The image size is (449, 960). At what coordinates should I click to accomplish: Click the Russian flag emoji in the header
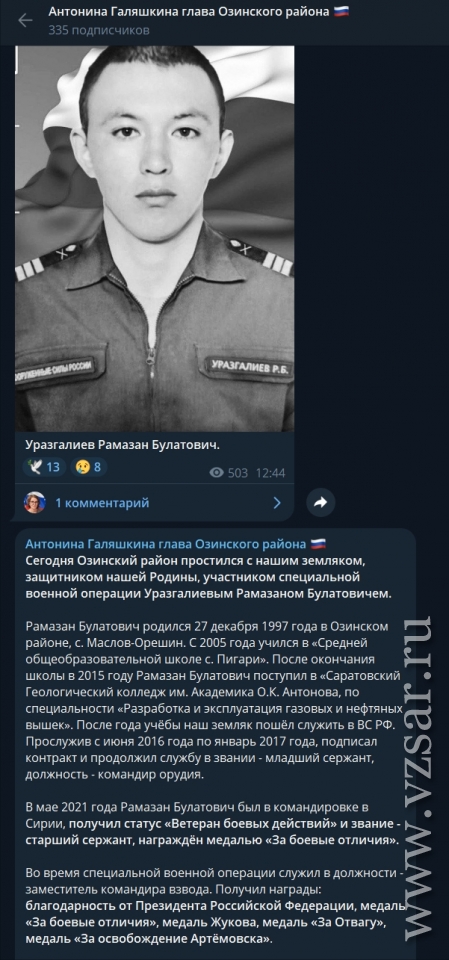341,12
